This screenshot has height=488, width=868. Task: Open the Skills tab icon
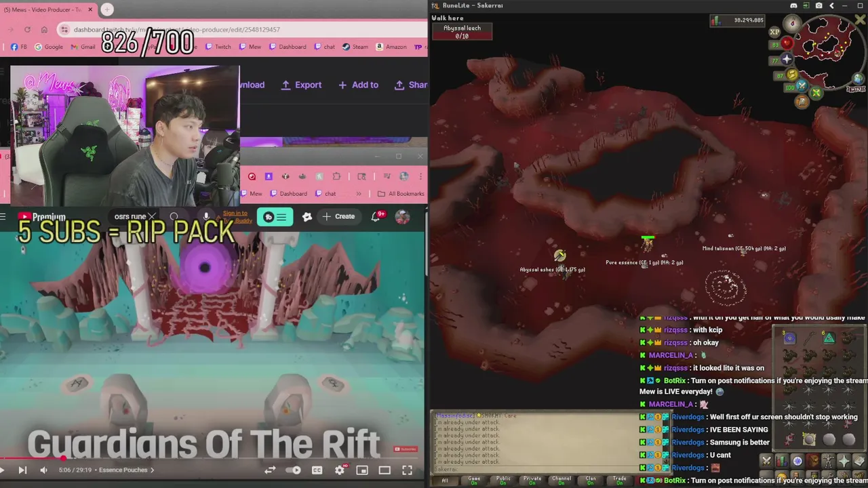point(782,461)
